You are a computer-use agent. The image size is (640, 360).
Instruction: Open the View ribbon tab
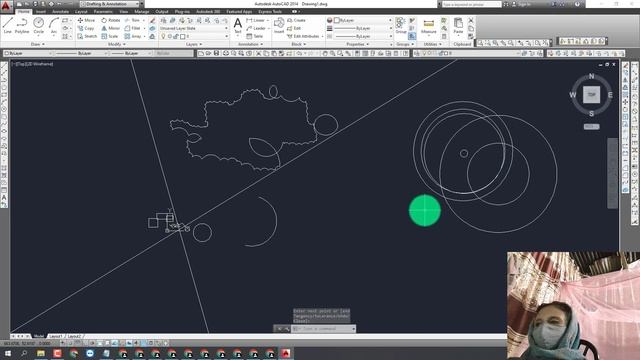(x=124, y=11)
